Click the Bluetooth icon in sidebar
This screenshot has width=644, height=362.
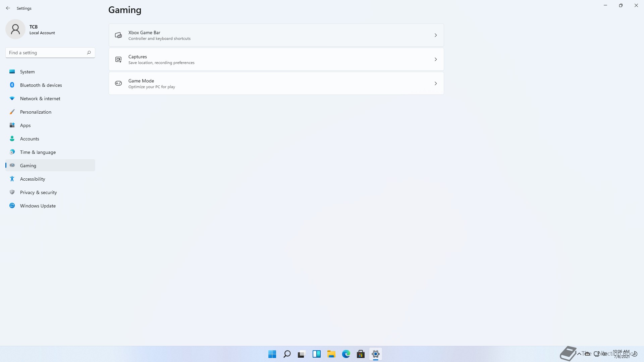tap(12, 85)
